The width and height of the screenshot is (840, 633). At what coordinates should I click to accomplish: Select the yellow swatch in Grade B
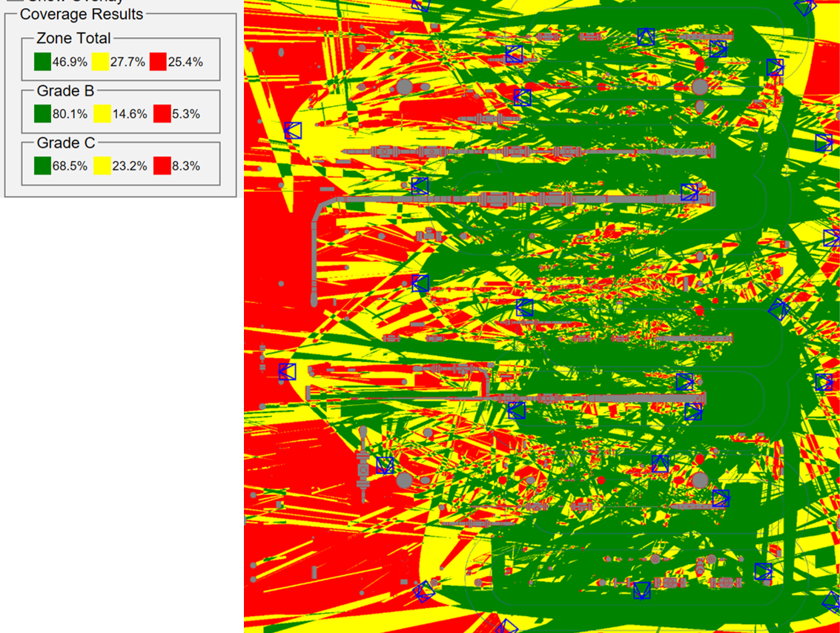pyautogui.click(x=102, y=113)
